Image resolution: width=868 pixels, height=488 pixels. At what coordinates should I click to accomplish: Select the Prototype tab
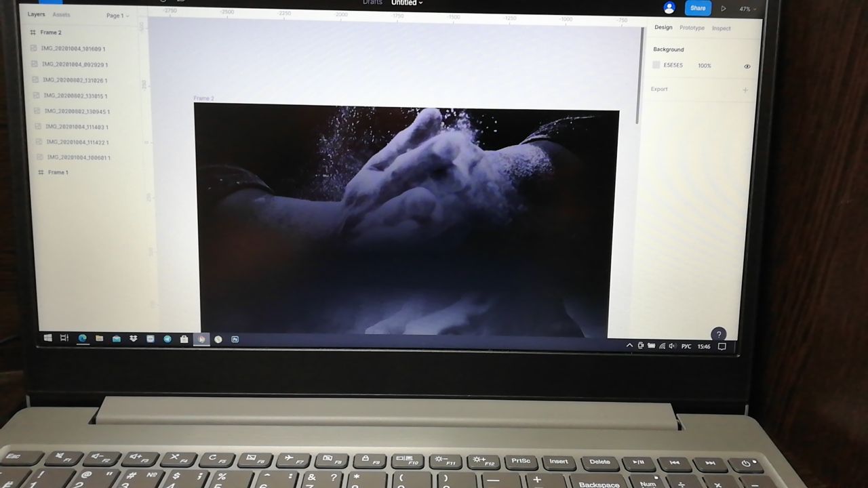[692, 28]
